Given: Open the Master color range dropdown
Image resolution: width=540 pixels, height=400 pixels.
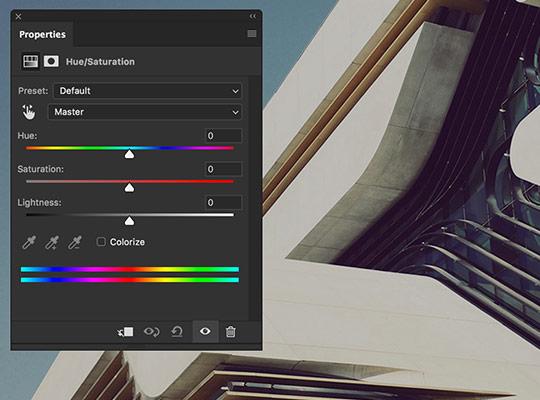Looking at the screenshot, I should [x=145, y=112].
